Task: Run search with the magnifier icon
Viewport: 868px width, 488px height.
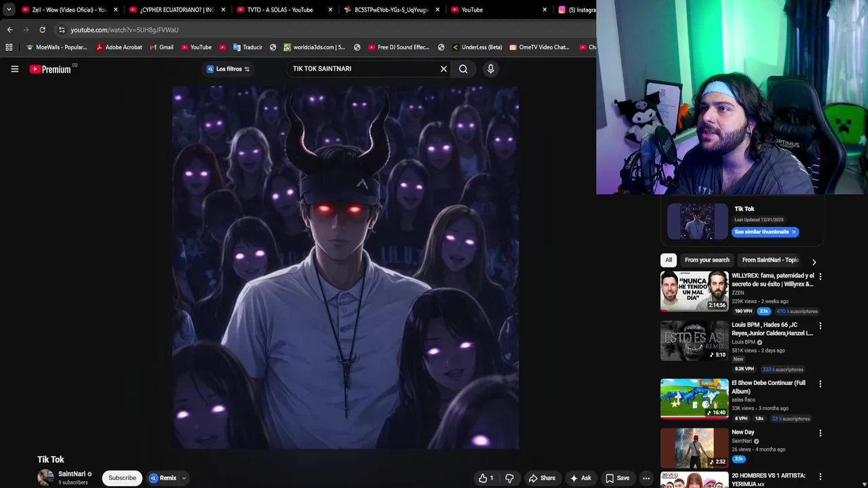Action: click(x=463, y=68)
